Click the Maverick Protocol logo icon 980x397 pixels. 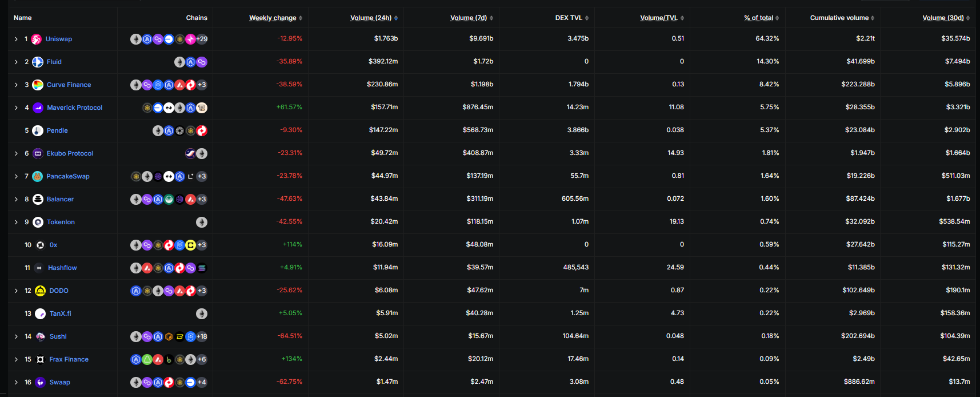coord(38,108)
